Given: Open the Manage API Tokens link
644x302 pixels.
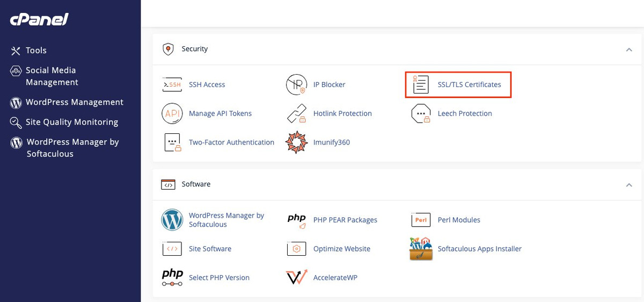Looking at the screenshot, I should 220,113.
